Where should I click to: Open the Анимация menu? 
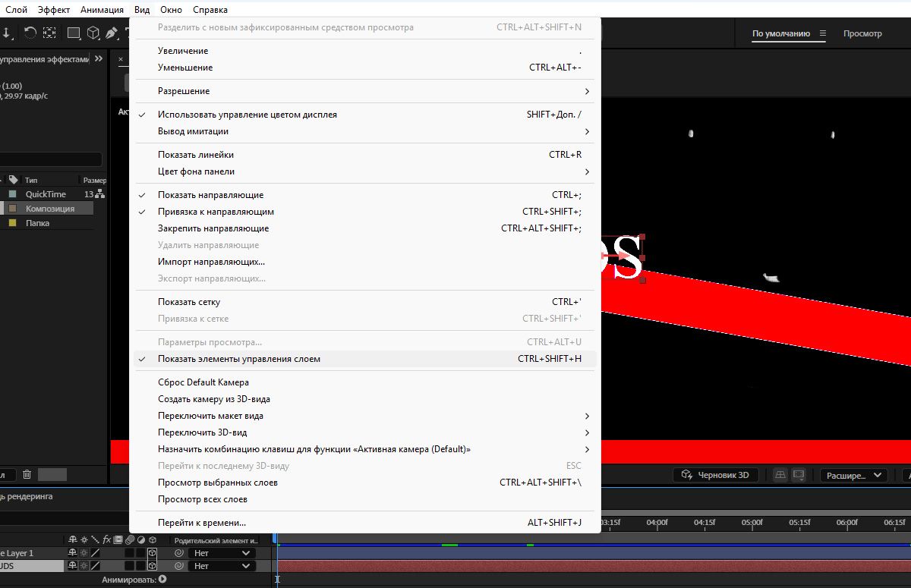[x=102, y=10]
